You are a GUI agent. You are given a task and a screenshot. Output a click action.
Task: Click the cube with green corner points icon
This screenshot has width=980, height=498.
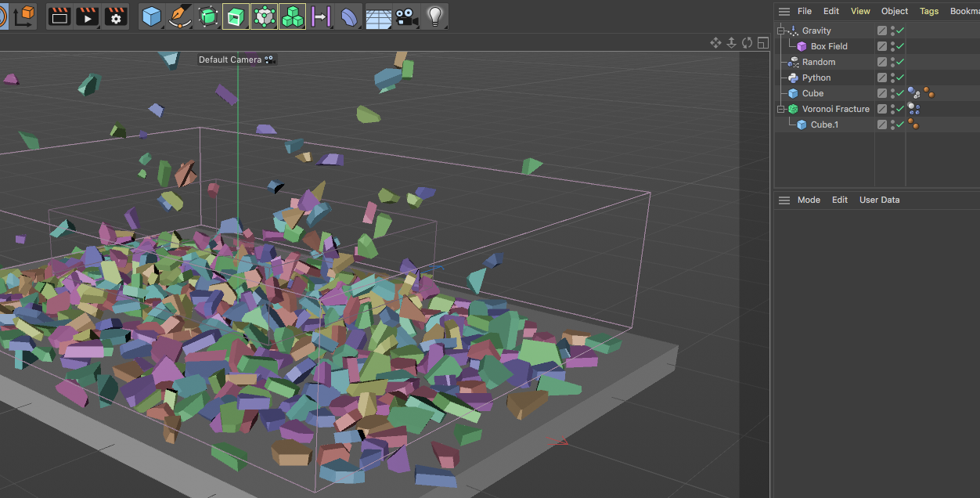click(x=264, y=16)
